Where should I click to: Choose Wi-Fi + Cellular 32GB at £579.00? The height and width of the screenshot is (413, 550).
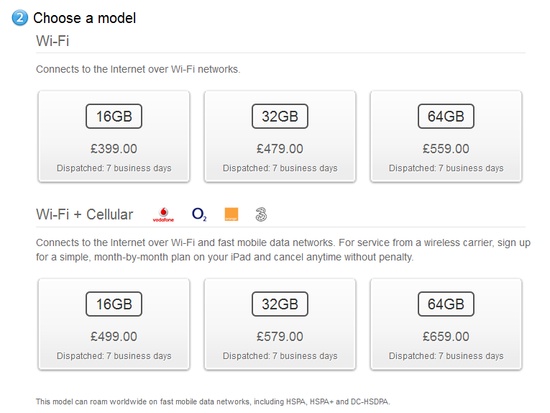point(280,324)
